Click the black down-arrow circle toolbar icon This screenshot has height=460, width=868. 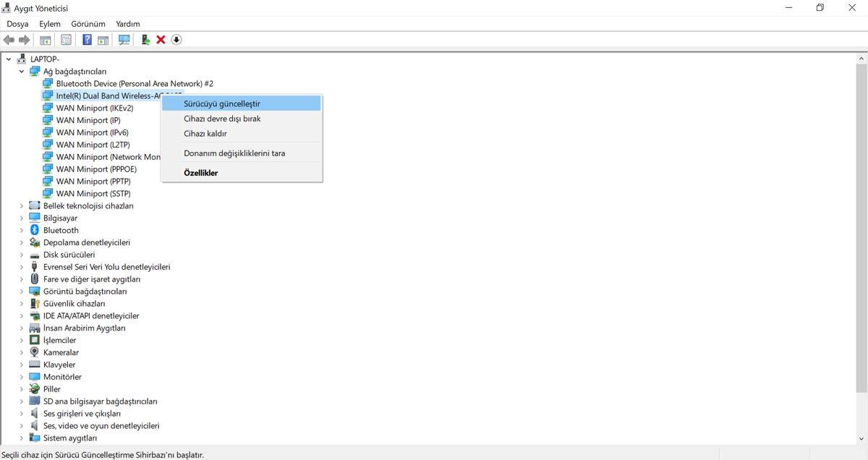(x=176, y=40)
